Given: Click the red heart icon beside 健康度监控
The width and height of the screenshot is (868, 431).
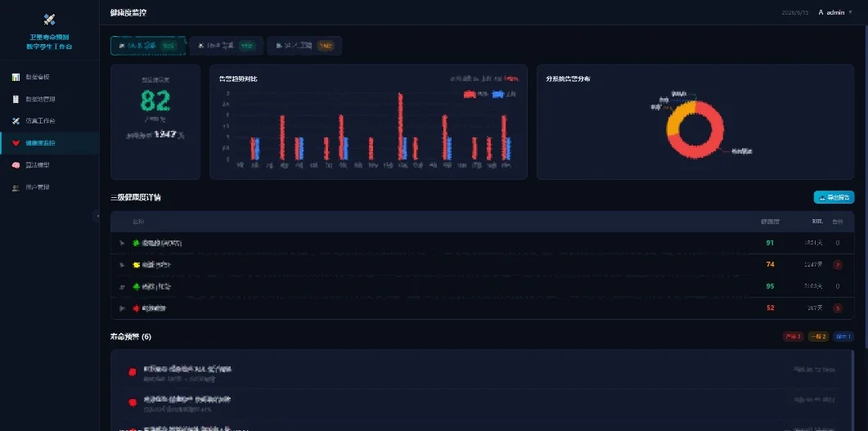Looking at the screenshot, I should 16,143.
